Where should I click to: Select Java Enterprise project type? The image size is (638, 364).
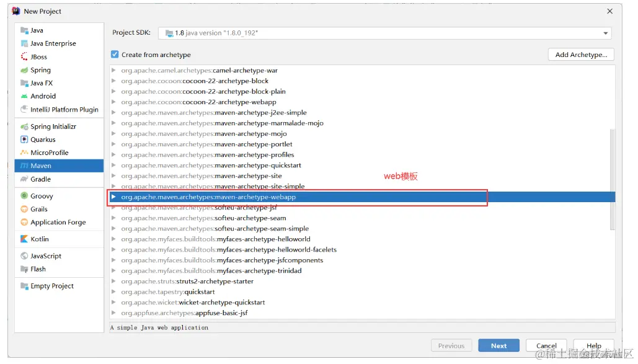pyautogui.click(x=59, y=43)
